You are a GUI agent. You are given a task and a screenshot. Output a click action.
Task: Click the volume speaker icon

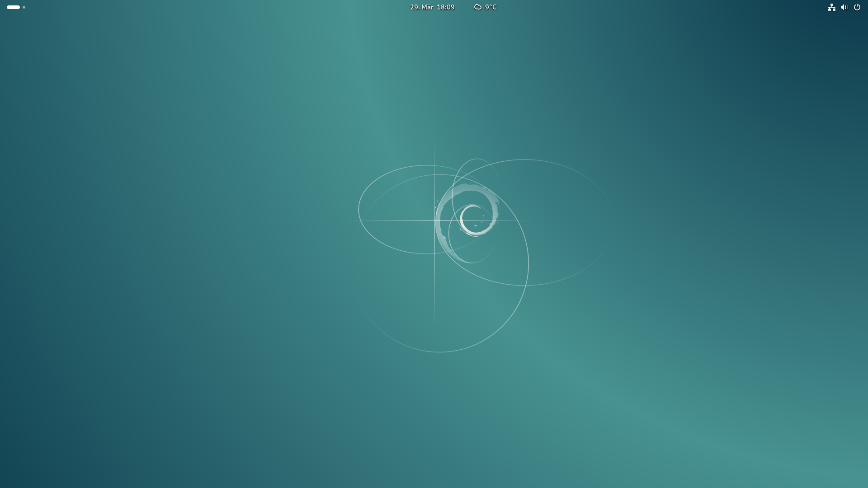pyautogui.click(x=844, y=7)
